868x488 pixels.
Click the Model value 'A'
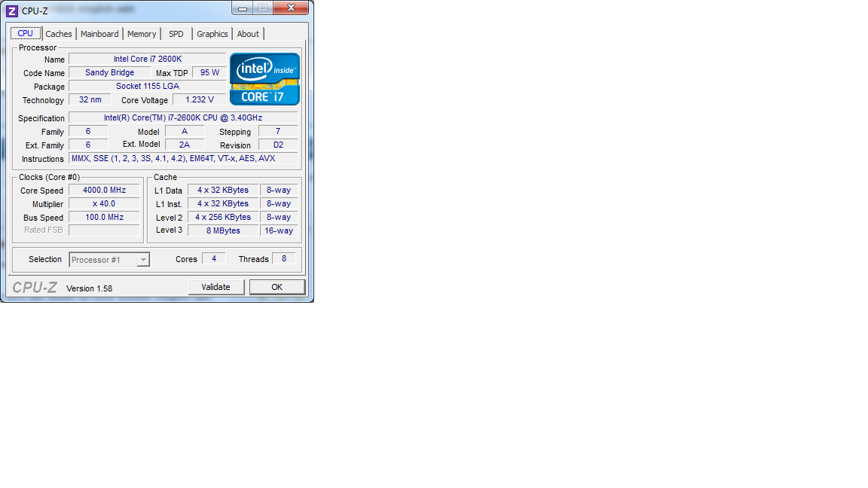point(185,131)
